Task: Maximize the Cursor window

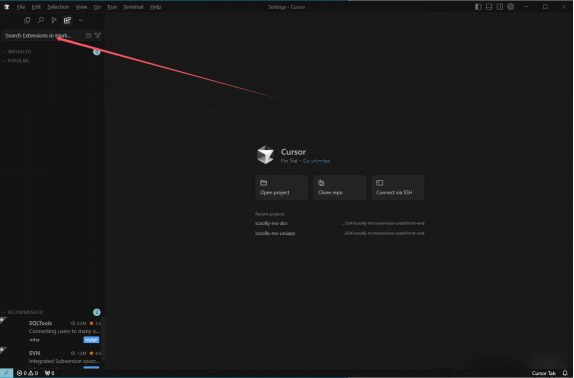Action: click(x=545, y=7)
